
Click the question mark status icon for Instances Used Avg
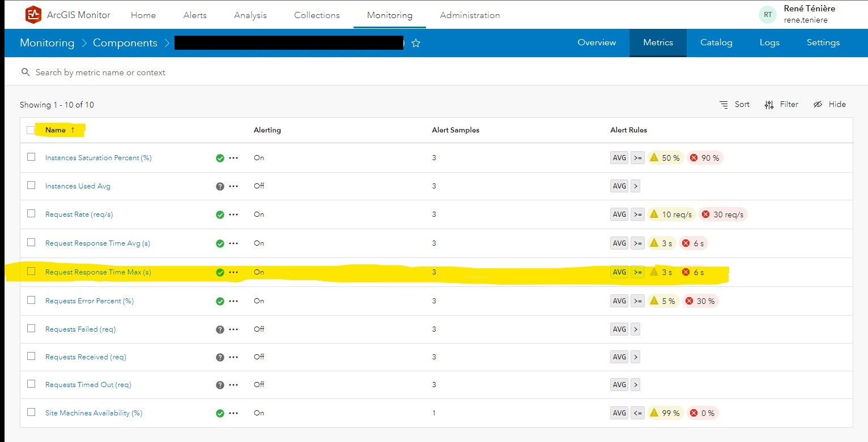click(220, 186)
